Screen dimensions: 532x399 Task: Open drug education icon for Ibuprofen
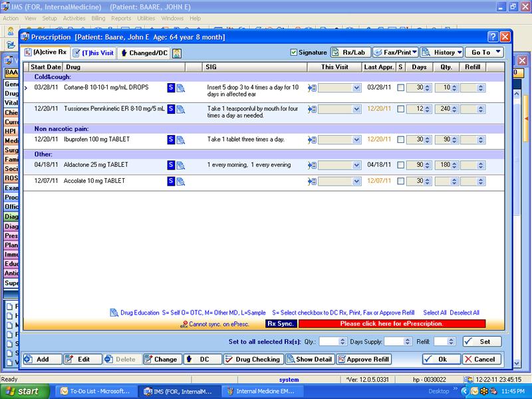coord(181,140)
